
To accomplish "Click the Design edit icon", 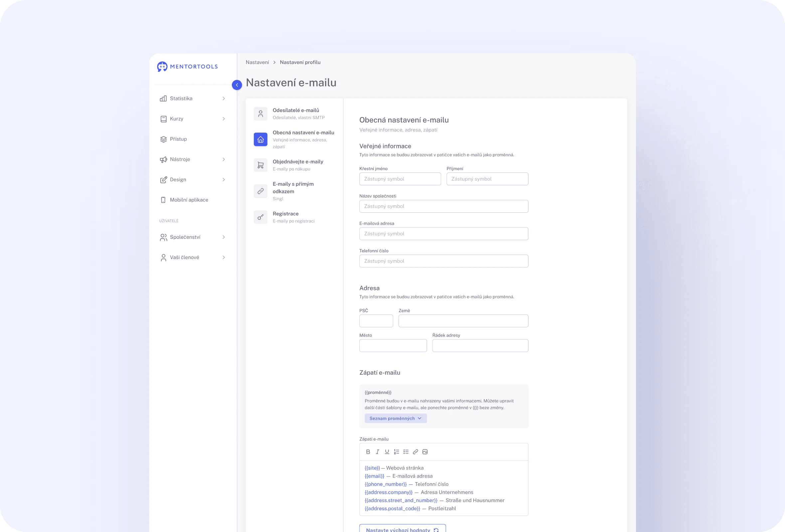I will [x=163, y=180].
